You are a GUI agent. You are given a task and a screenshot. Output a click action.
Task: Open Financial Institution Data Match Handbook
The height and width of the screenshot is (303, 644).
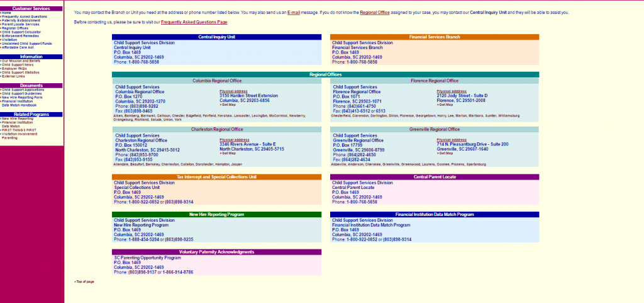[x=19, y=103]
